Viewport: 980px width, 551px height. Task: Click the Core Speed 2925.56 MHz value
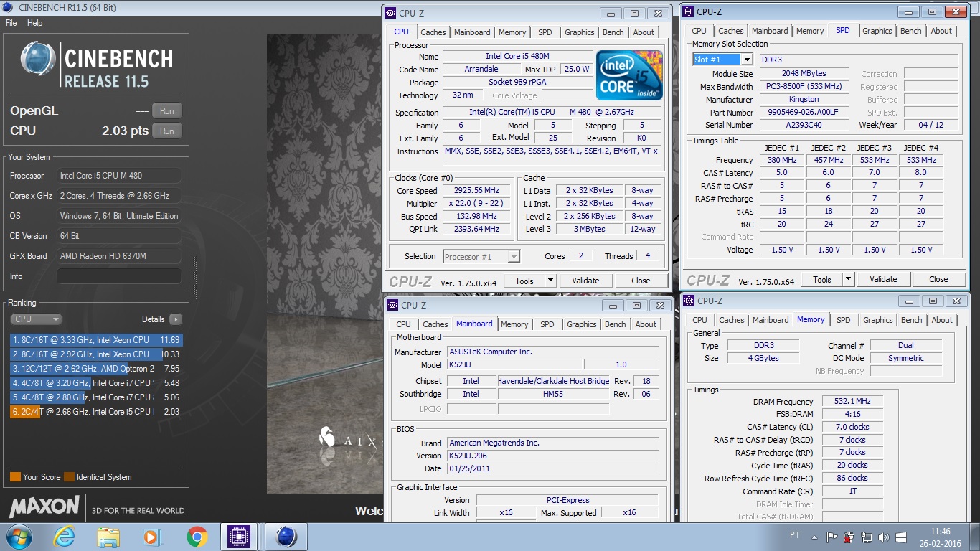[x=476, y=190]
